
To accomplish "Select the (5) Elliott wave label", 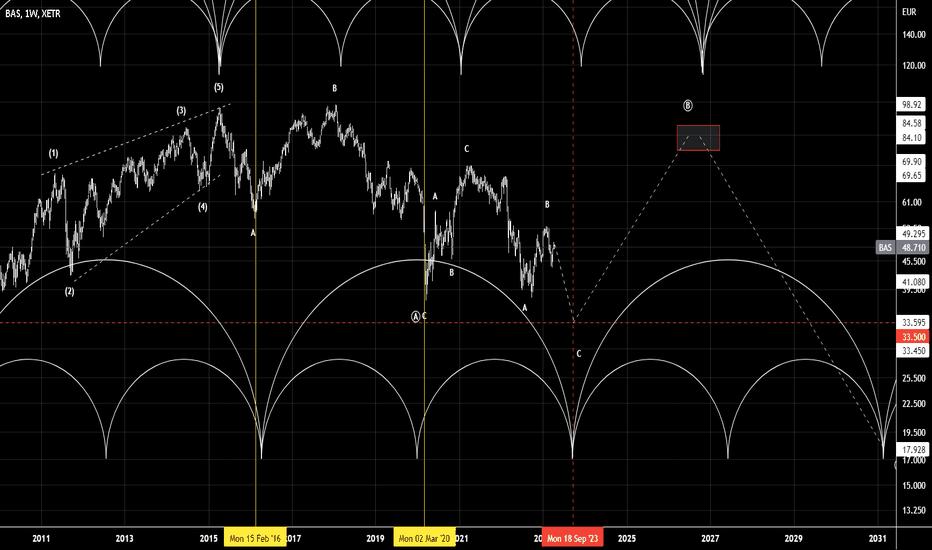I will coord(219,87).
